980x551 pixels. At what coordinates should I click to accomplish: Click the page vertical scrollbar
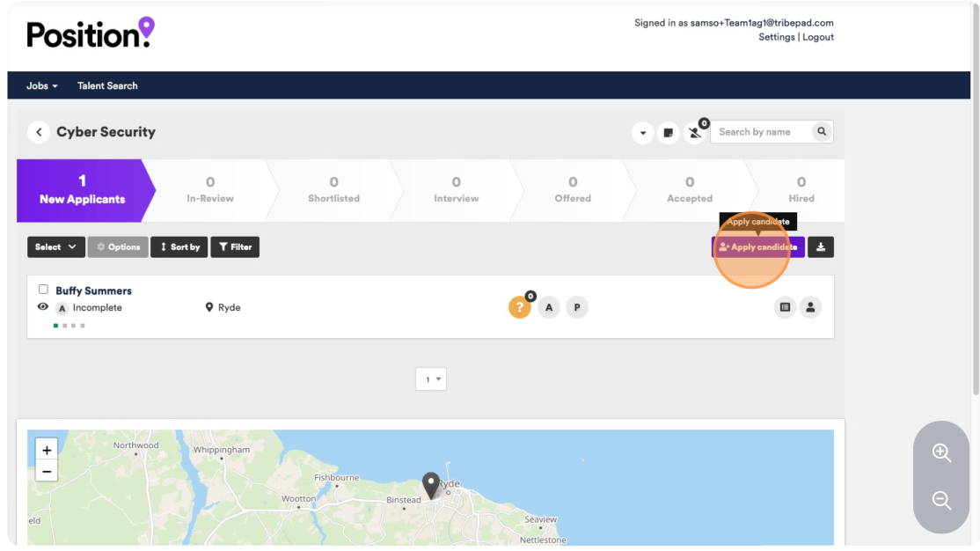tap(976, 200)
